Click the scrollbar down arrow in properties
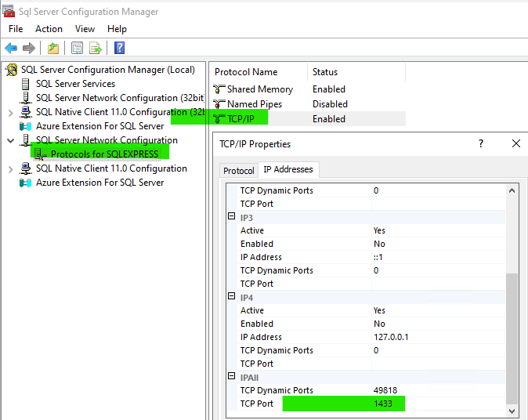528x420 pixels. (512, 411)
